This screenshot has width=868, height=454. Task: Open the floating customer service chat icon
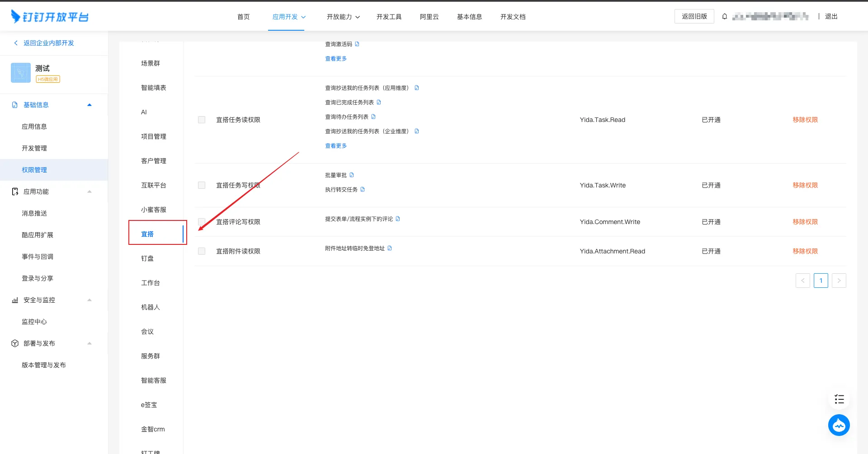click(x=839, y=425)
